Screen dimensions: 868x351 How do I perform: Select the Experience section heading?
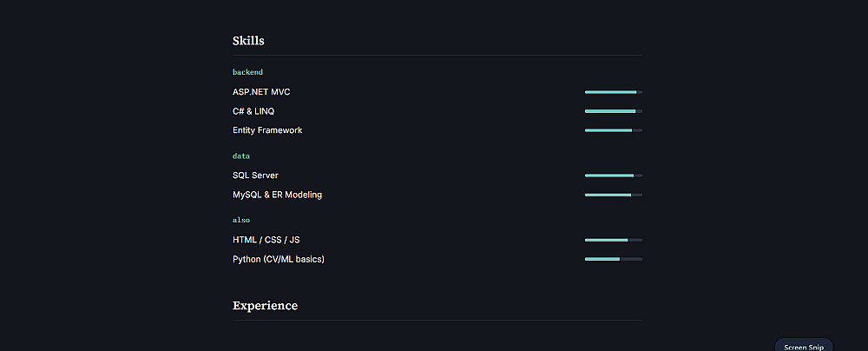265,306
